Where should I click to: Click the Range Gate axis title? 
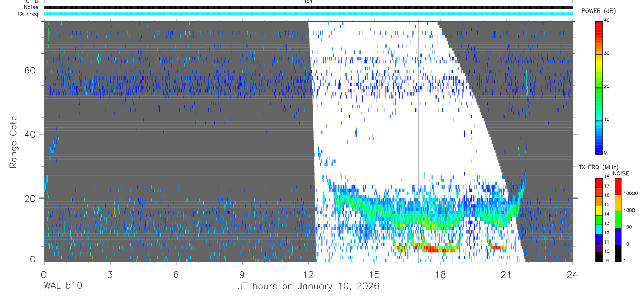coord(14,141)
